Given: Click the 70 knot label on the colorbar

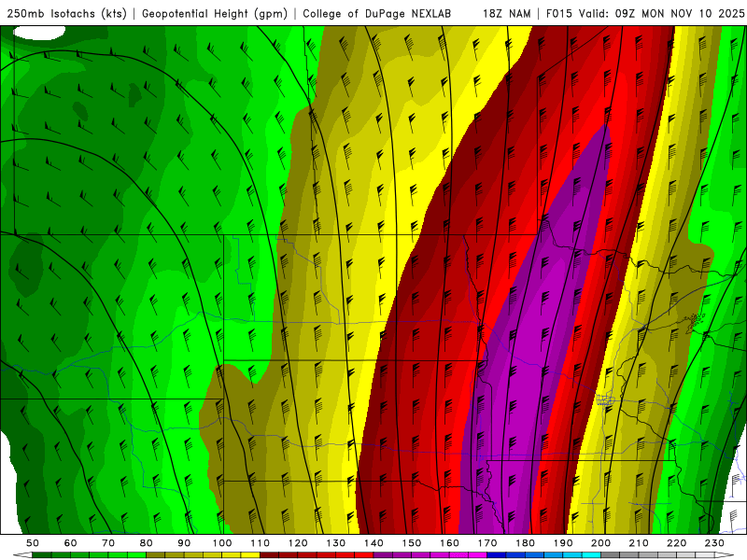Looking at the screenshot, I should click(x=108, y=543).
